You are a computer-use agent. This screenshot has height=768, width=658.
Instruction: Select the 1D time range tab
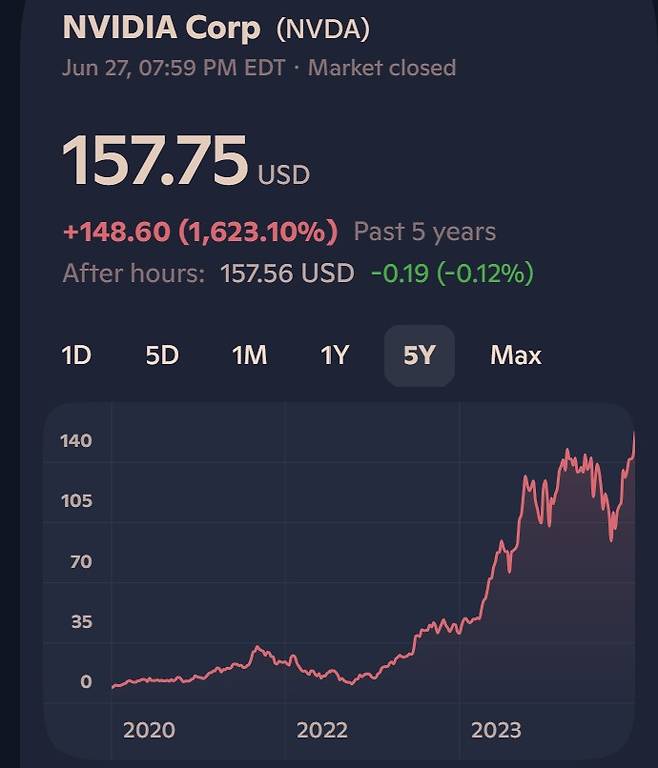[x=77, y=355]
